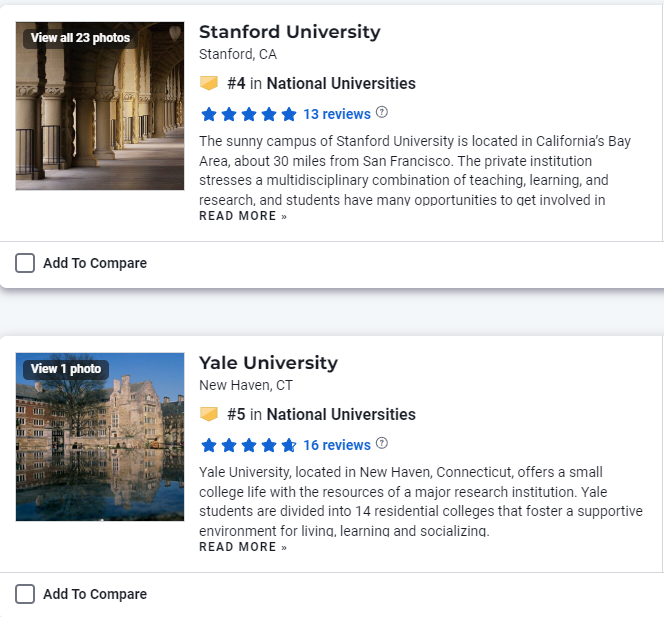Open the Stanford University title link
Screen dimensions: 664x617
coord(290,32)
